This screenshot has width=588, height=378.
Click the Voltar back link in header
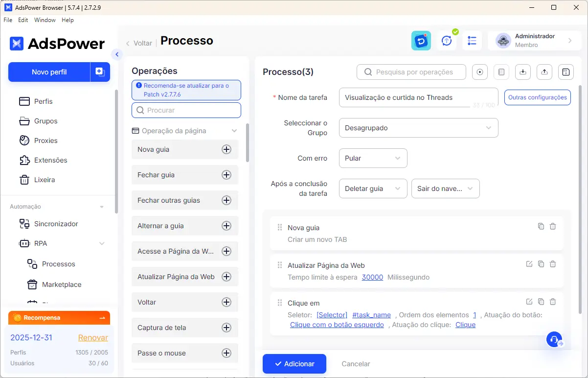pyautogui.click(x=139, y=43)
